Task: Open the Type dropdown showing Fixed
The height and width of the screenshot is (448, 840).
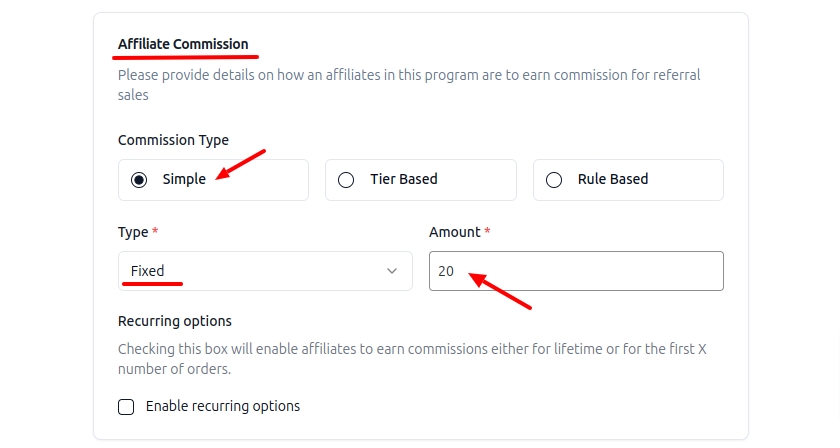Action: pos(264,271)
